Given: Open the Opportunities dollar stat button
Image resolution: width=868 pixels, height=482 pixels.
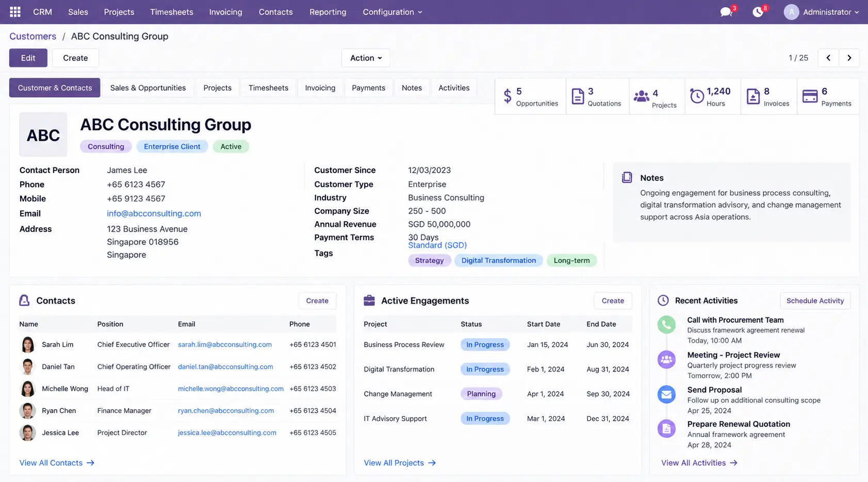Looking at the screenshot, I should pos(530,96).
